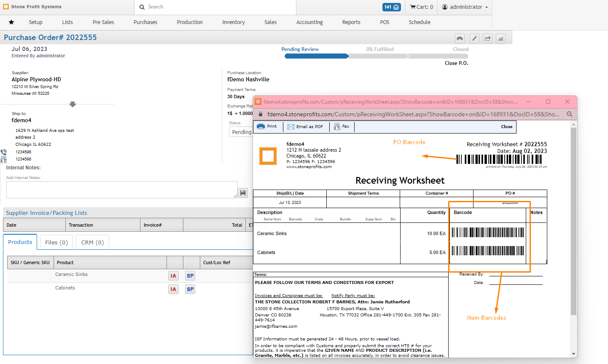Click the IA button for Cabinets

[173, 289]
